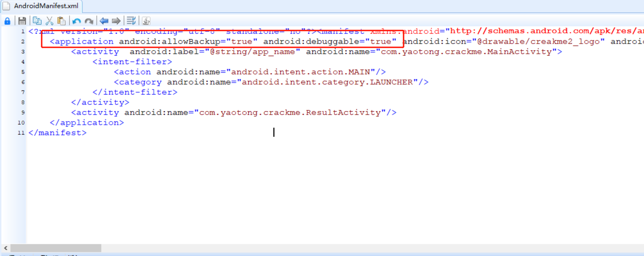Navigate back with the blue left arrow
This screenshot has height=256, width=644.
pos(104,21)
